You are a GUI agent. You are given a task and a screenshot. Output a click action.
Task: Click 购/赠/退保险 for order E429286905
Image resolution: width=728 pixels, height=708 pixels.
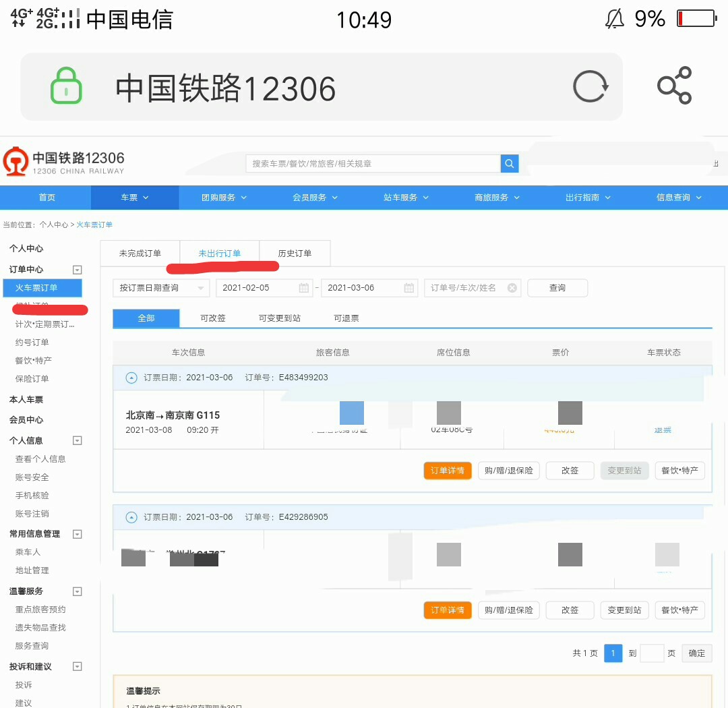pyautogui.click(x=508, y=610)
